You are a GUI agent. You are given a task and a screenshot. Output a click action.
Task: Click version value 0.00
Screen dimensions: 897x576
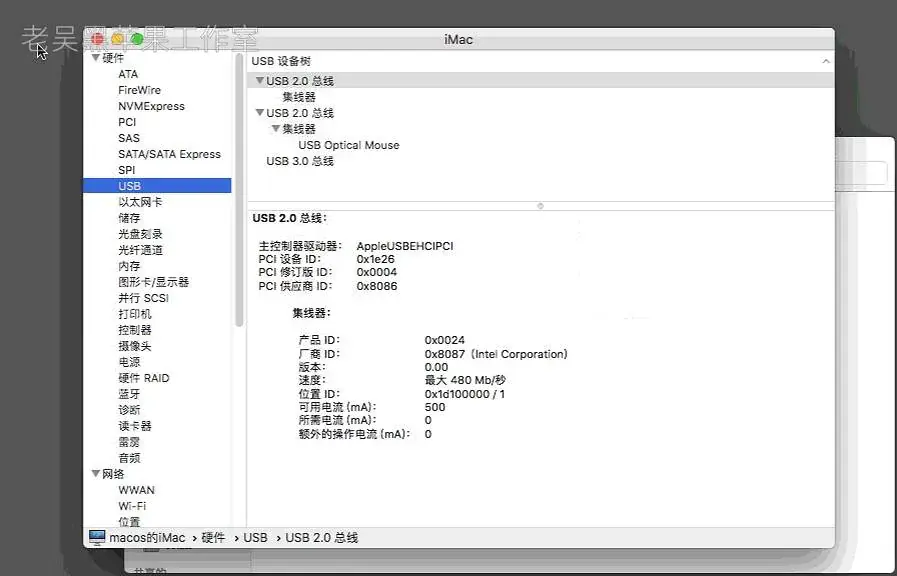coord(436,367)
